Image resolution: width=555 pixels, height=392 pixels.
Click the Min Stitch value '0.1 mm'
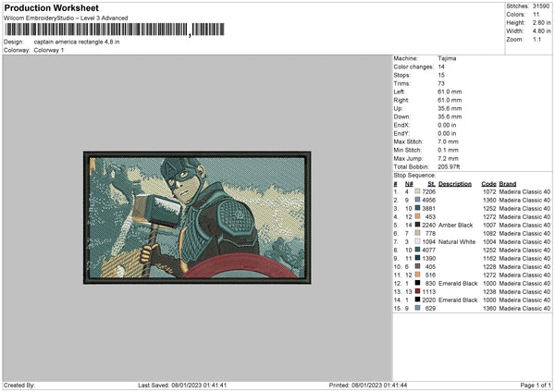448,150
